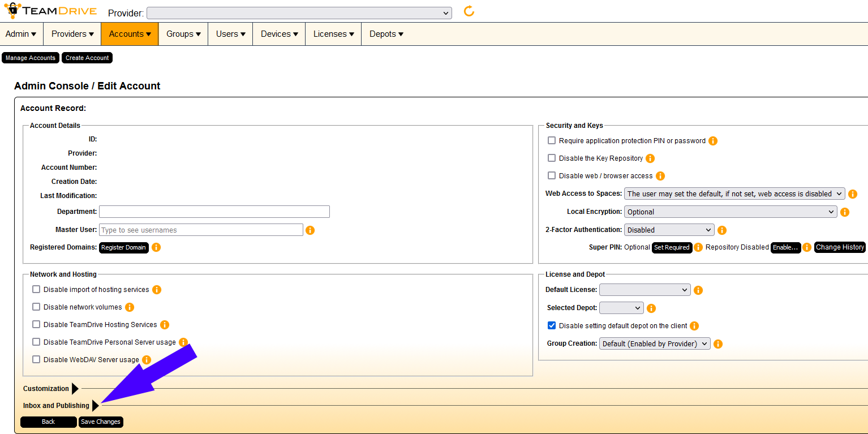Click info icon after Set Required button
This screenshot has width=868, height=434.
[698, 247]
